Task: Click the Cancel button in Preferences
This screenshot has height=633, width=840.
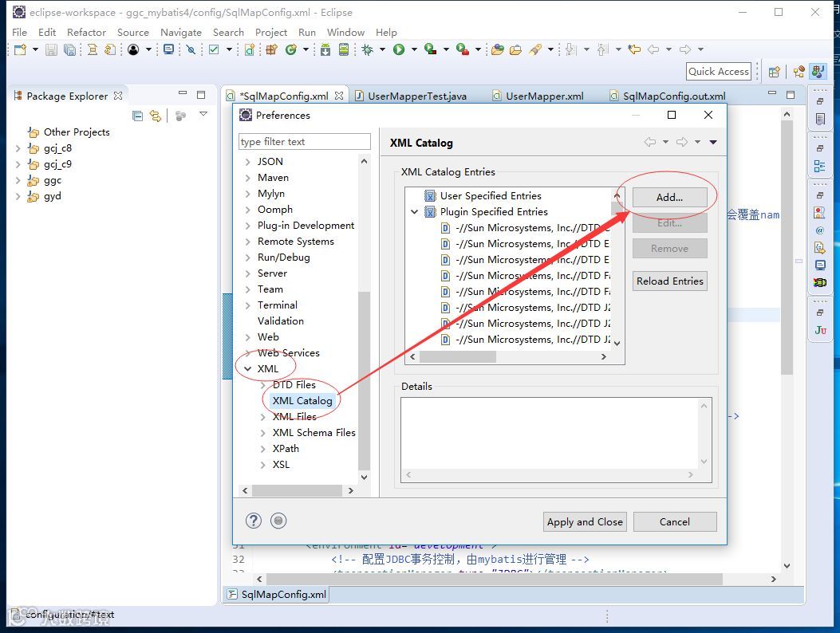Action: tap(675, 521)
